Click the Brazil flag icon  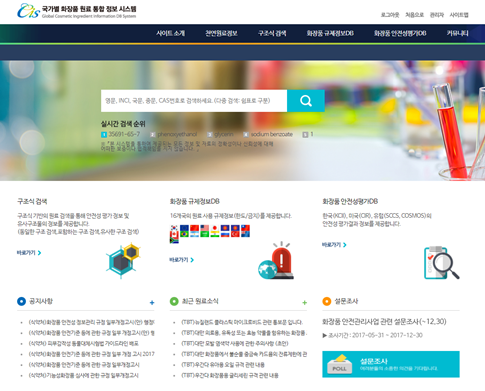[184, 234]
